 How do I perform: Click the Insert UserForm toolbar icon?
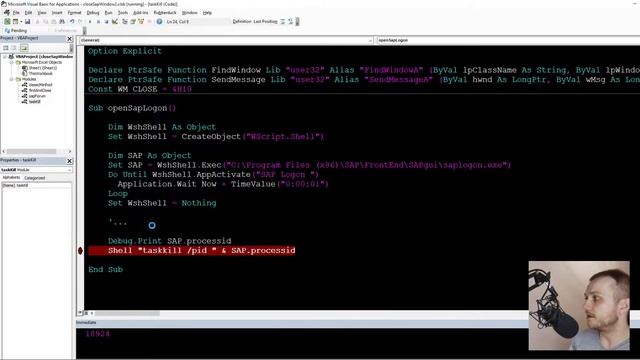tap(15, 21)
